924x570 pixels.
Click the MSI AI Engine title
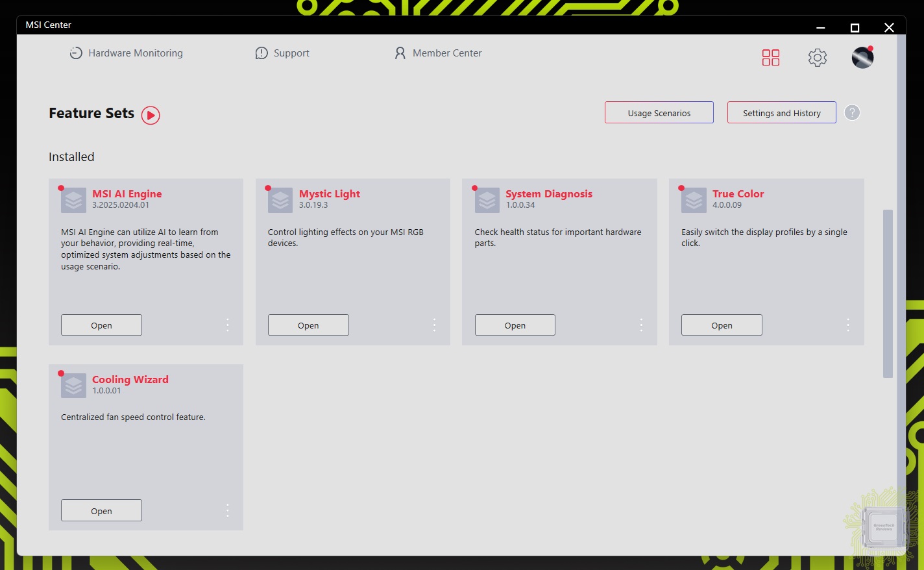(127, 193)
